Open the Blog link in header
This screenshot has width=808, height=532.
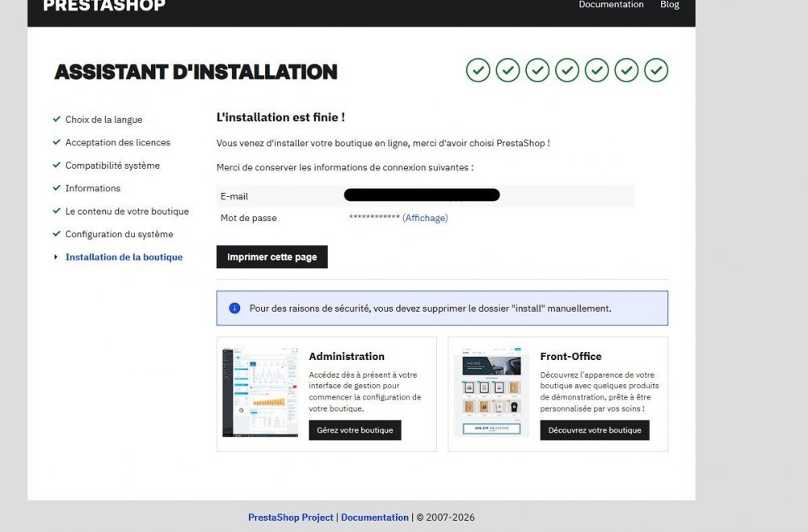click(x=669, y=5)
